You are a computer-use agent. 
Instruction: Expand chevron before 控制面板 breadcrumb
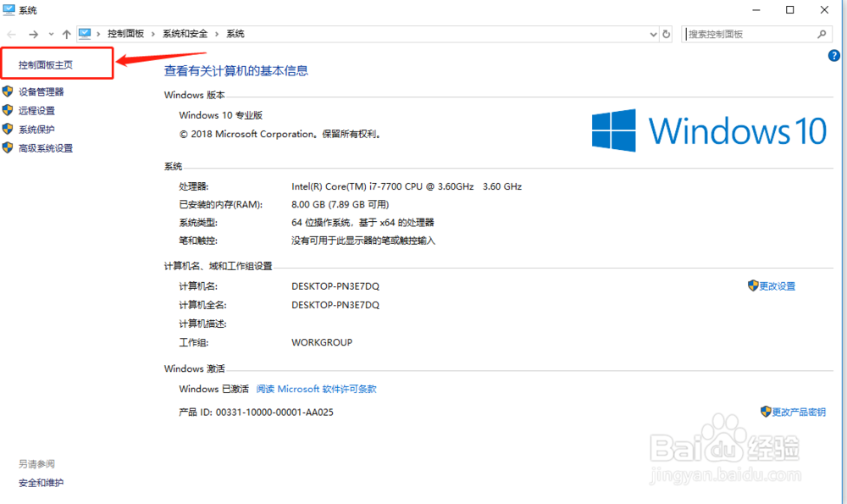98,34
